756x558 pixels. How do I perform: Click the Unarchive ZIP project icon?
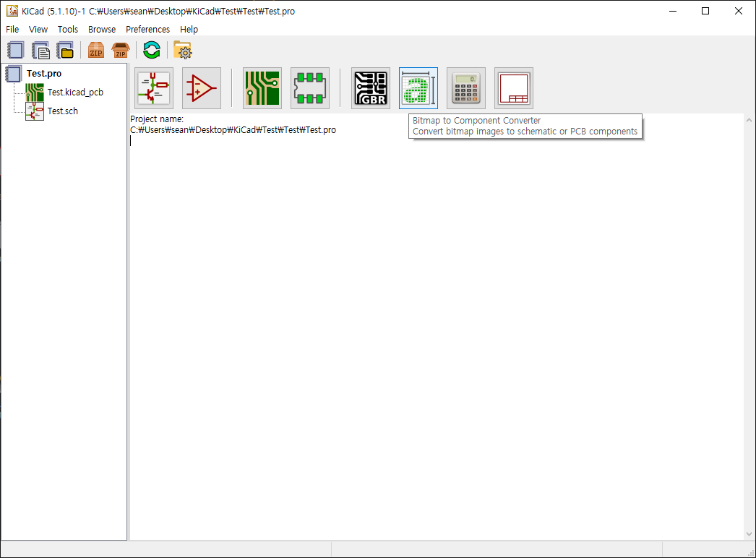[120, 50]
